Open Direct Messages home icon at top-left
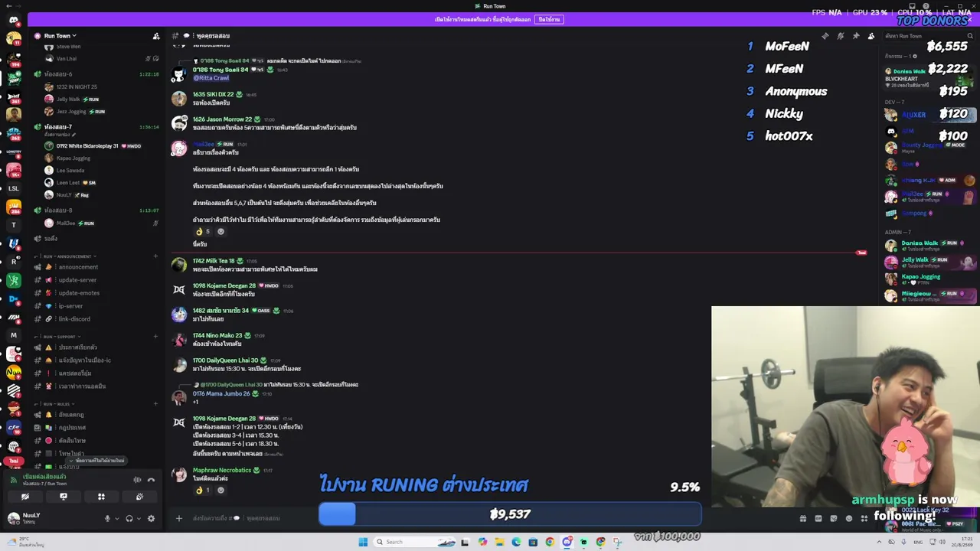 click(x=13, y=20)
